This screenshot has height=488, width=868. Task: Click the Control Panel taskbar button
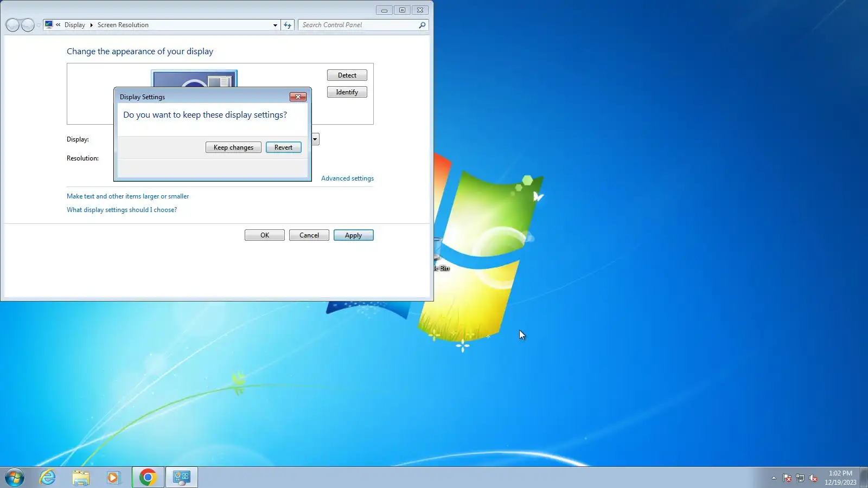click(x=181, y=478)
